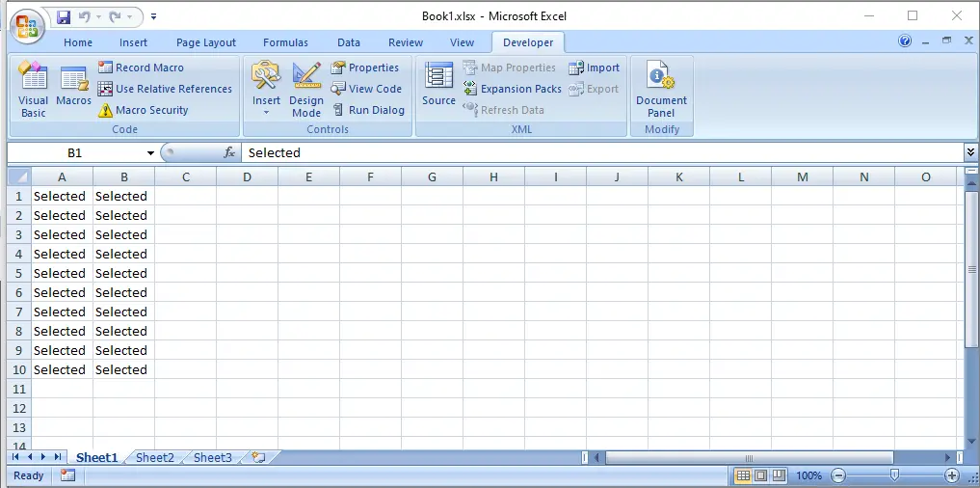Open the Document Panel
Image resolution: width=980 pixels, height=488 pixels.
[661, 89]
